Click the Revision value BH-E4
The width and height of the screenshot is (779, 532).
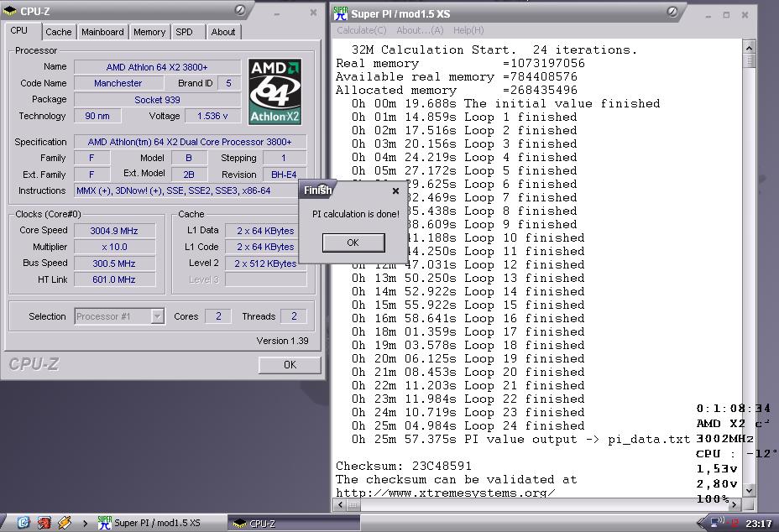pyautogui.click(x=284, y=175)
